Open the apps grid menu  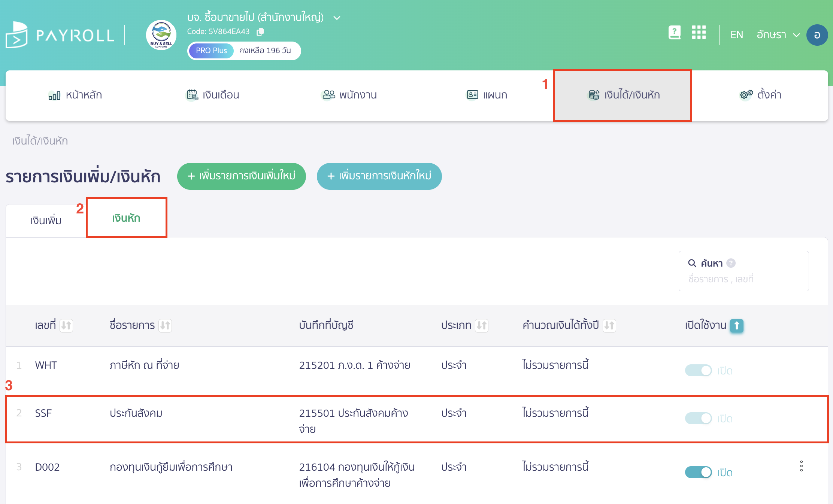click(x=699, y=33)
